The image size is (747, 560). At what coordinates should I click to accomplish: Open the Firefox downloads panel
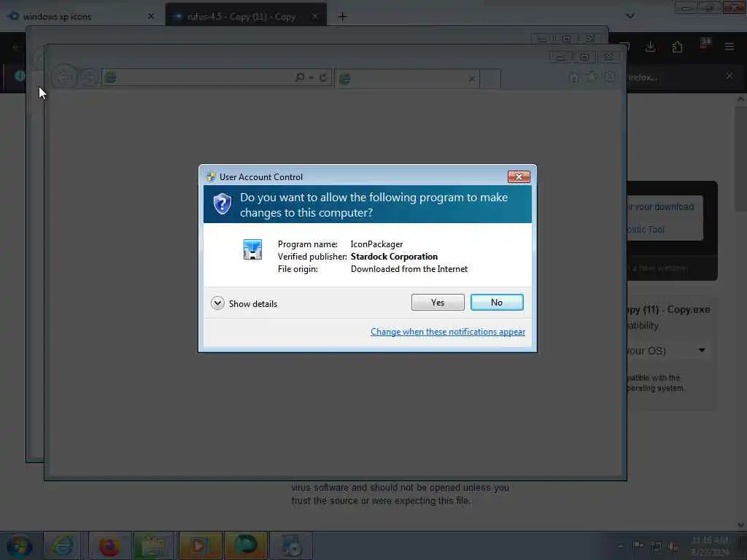pyautogui.click(x=650, y=46)
